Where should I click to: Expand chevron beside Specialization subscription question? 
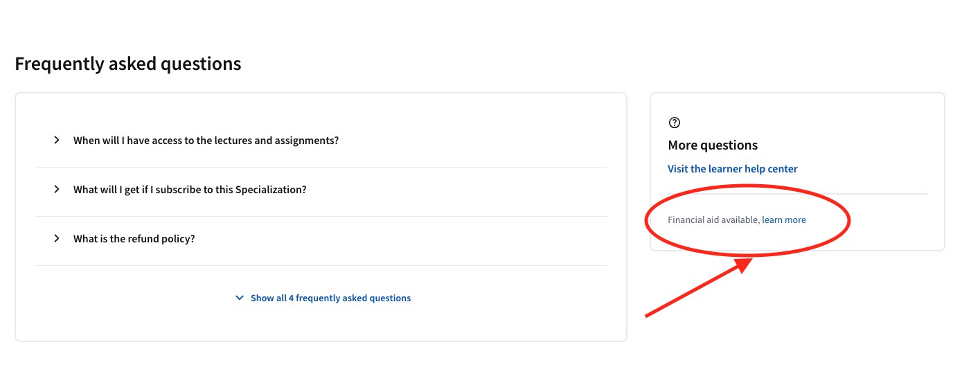[x=57, y=189]
